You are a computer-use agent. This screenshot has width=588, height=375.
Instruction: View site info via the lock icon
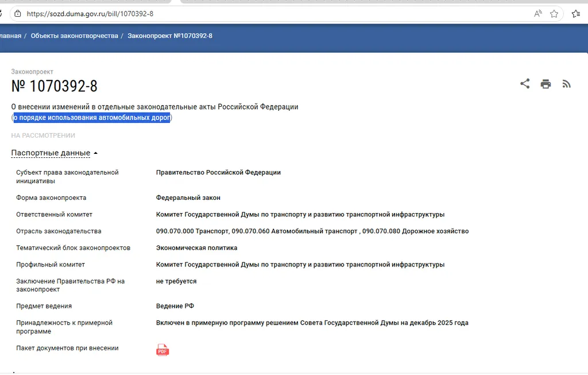18,13
